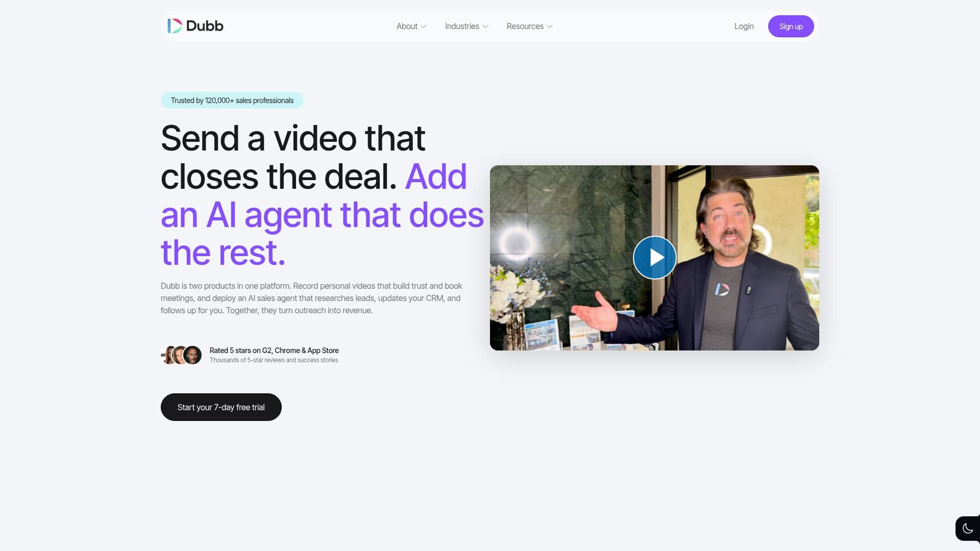Start your 7-day free trial
The image size is (980, 551).
point(221,407)
